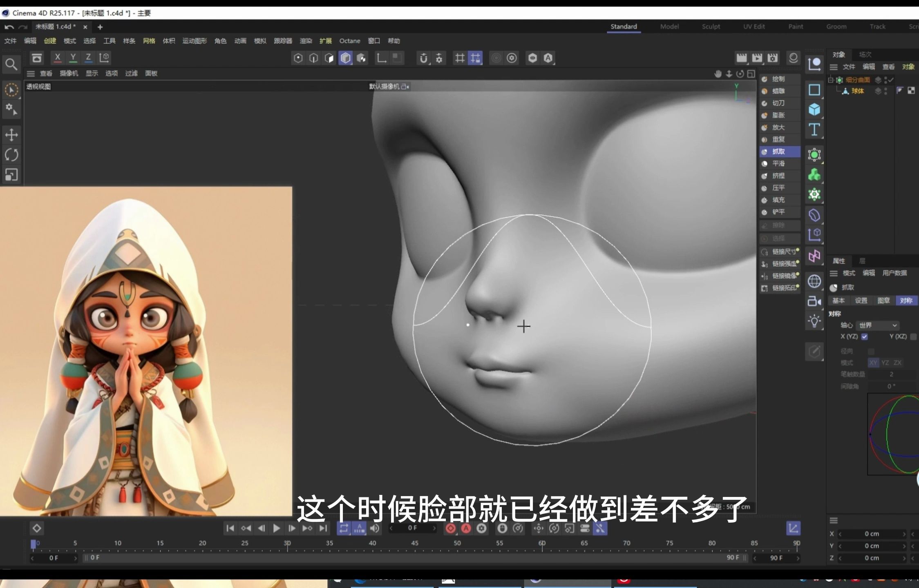Click the Undo arrow icon
This screenshot has width=919, height=588.
point(9,27)
